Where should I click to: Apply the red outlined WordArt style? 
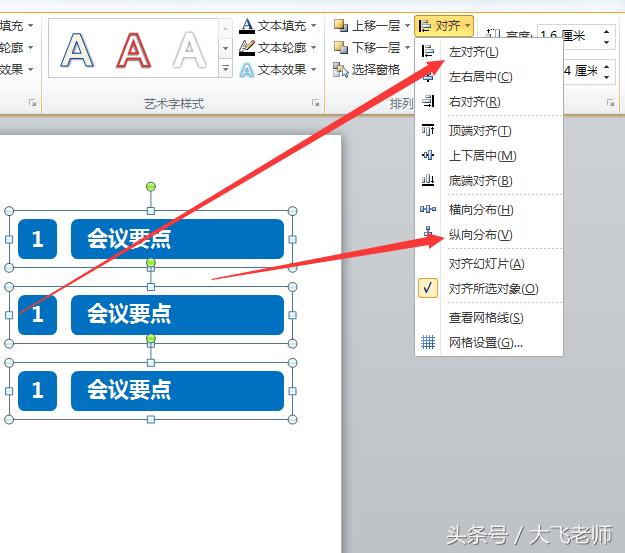[x=134, y=50]
